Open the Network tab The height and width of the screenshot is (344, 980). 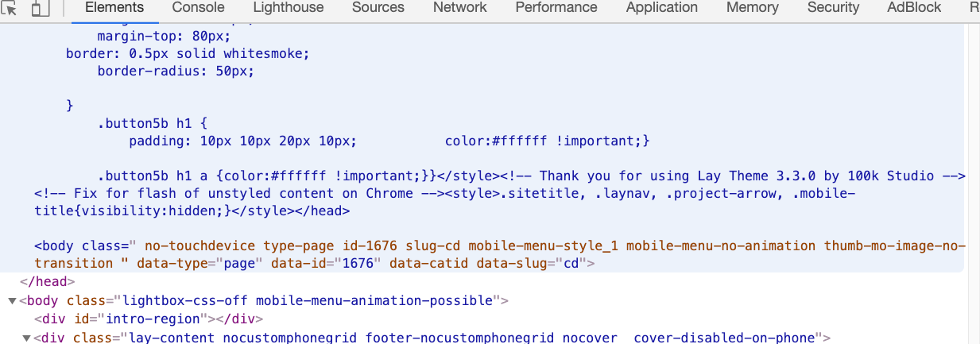click(459, 8)
